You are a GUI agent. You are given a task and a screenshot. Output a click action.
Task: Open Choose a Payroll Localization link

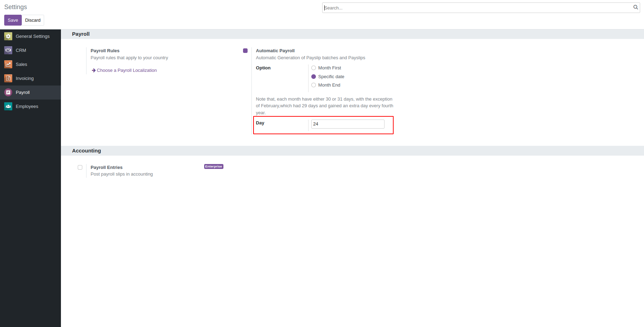tap(126, 70)
